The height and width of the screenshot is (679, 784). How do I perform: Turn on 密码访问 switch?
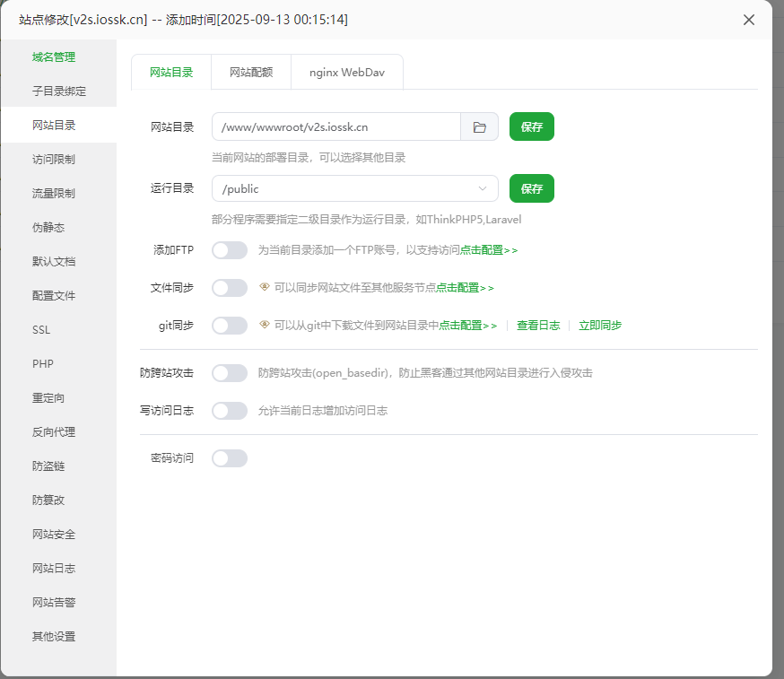pyautogui.click(x=229, y=457)
